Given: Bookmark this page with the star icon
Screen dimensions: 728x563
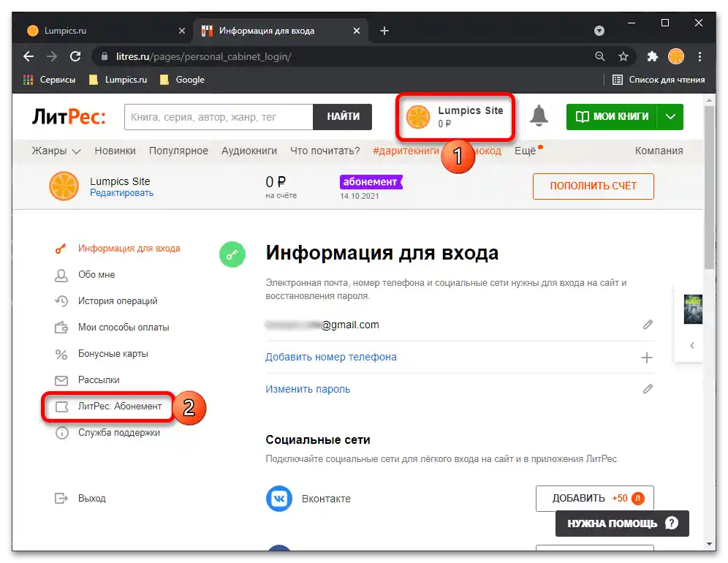Looking at the screenshot, I should click(x=623, y=57).
